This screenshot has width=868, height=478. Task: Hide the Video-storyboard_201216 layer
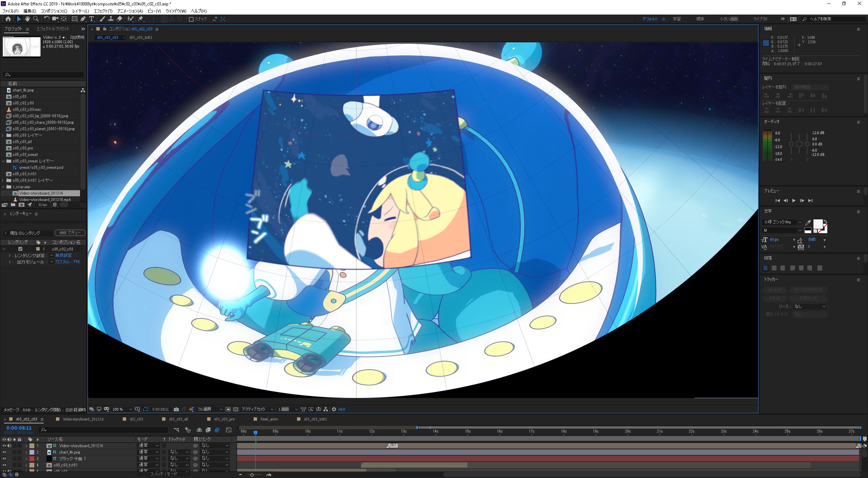click(x=4, y=446)
